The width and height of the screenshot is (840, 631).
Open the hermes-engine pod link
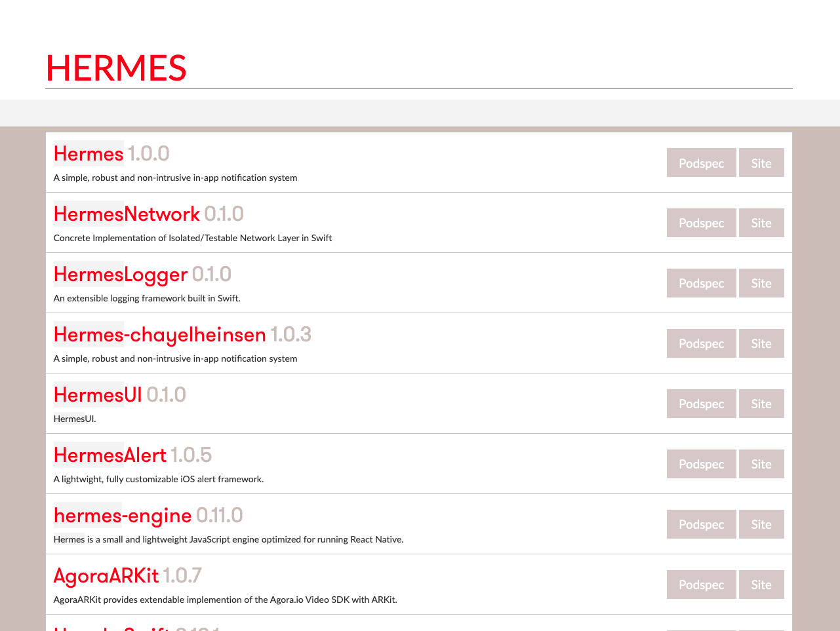pyautogui.click(x=123, y=516)
